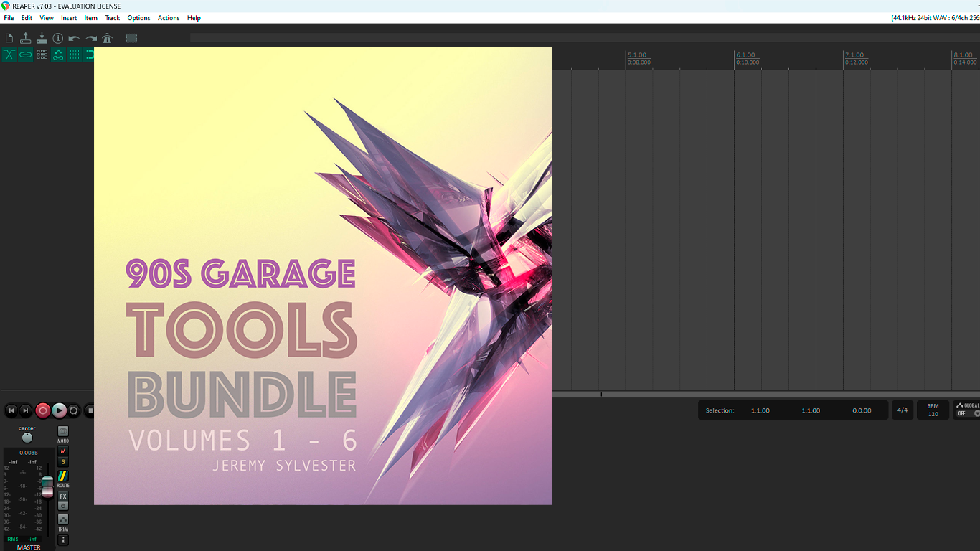
Task: Open the Actions menu
Action: pos(169,18)
